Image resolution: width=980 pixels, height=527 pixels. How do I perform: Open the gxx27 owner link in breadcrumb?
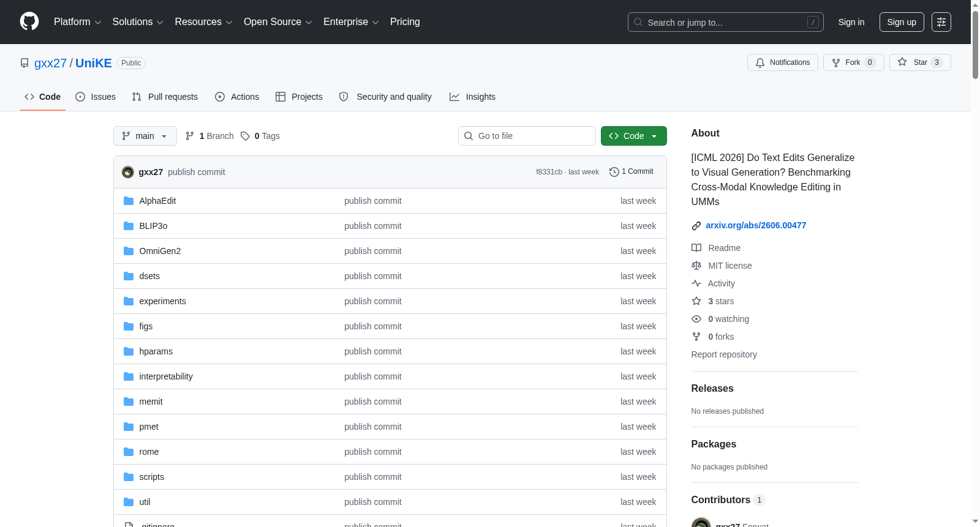click(50, 63)
